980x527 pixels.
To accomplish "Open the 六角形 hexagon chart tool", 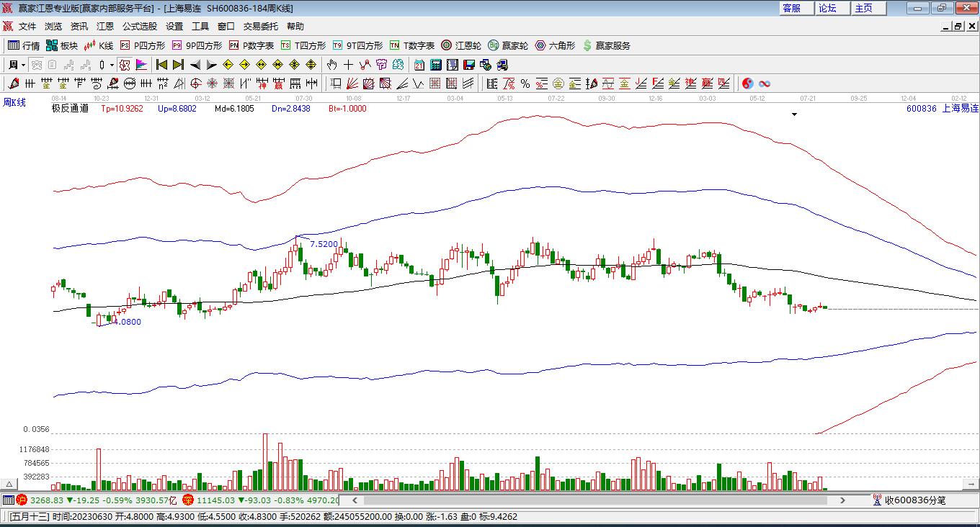I will coord(555,45).
